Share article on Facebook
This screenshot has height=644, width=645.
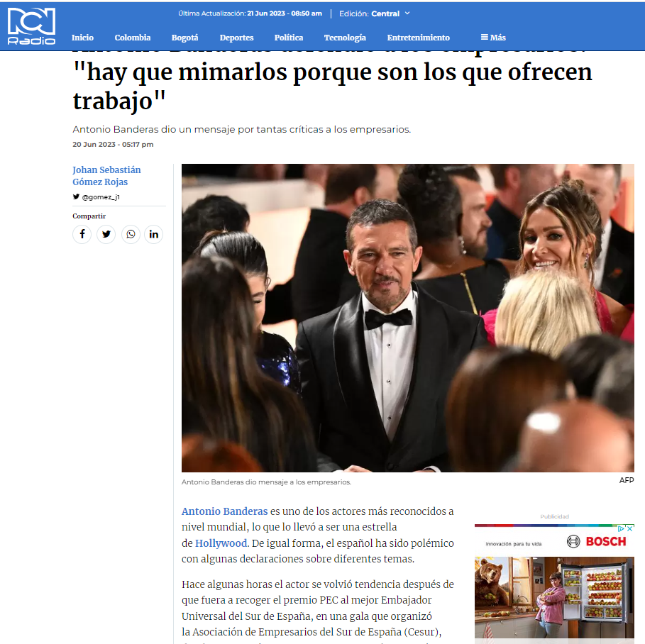(82, 234)
